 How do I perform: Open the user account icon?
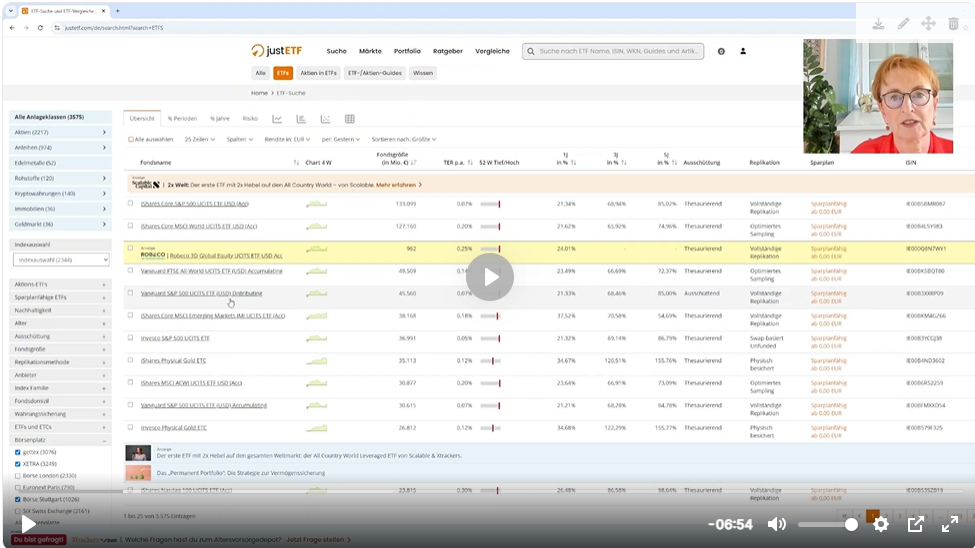pyautogui.click(x=743, y=51)
